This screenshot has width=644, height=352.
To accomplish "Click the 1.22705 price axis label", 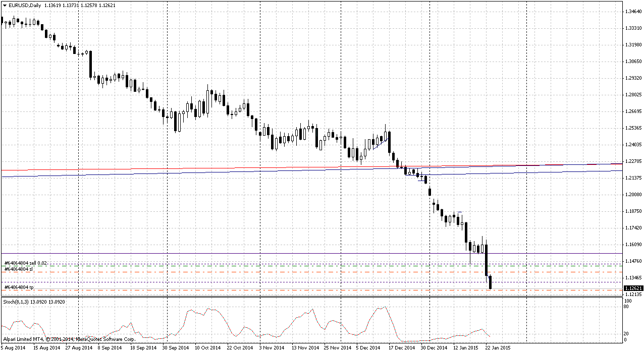I will [x=633, y=161].
